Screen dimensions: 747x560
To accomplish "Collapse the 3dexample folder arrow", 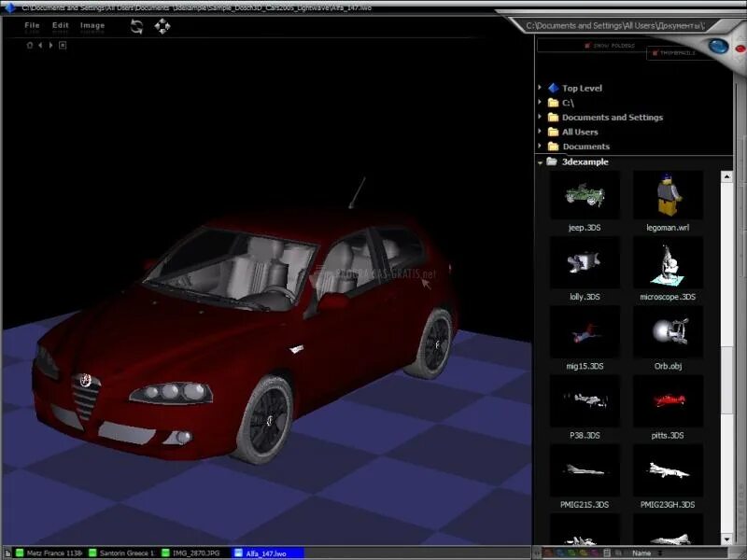I will pyautogui.click(x=541, y=162).
